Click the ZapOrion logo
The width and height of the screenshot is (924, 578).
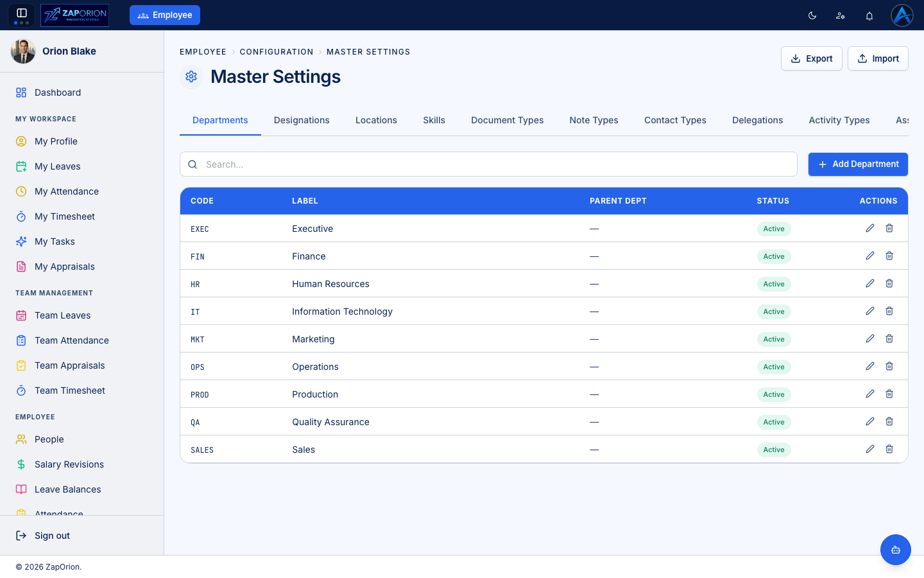pos(74,15)
